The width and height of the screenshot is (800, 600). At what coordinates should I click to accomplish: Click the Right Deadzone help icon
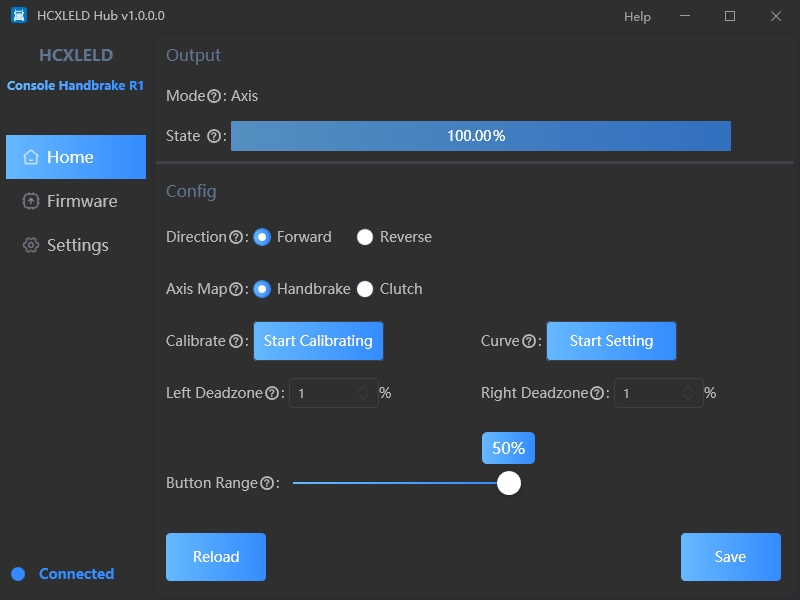[x=597, y=394]
